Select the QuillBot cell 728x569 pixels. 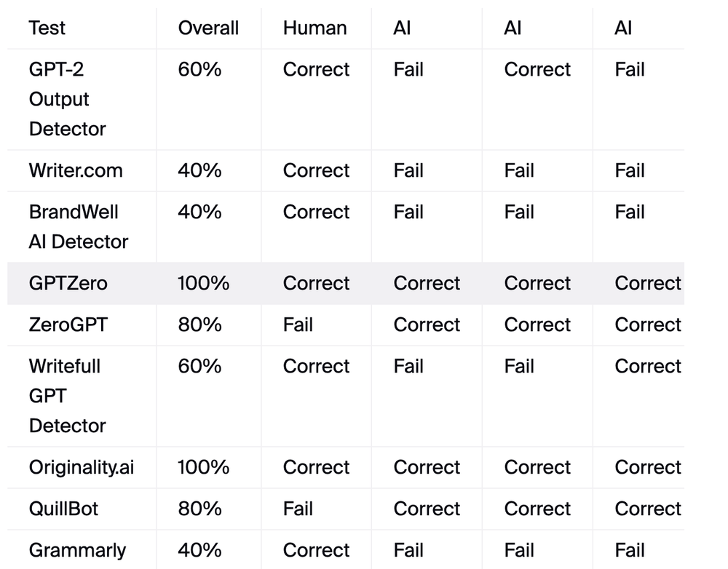63,509
